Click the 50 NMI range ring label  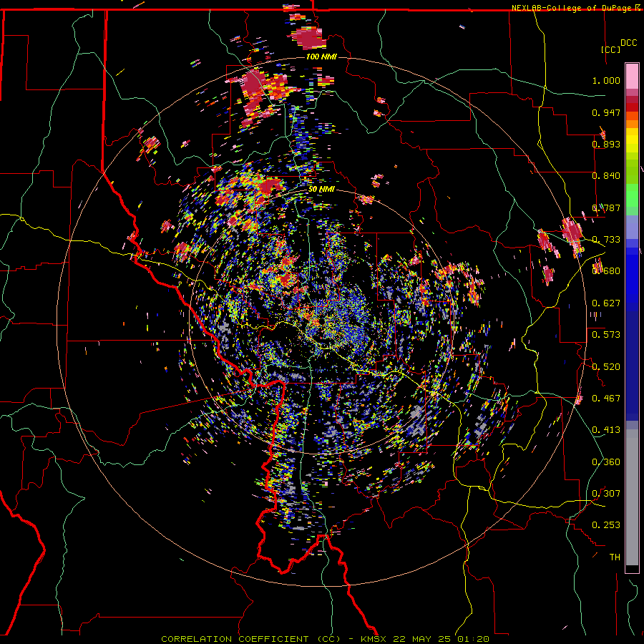click(321, 190)
